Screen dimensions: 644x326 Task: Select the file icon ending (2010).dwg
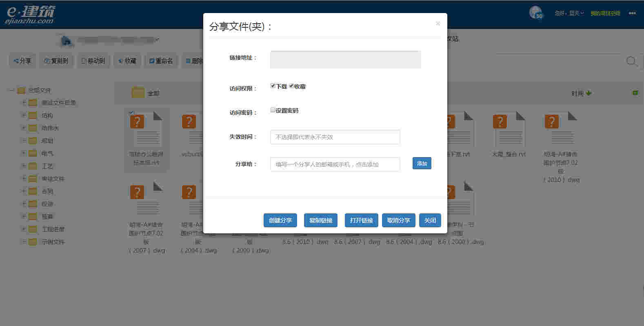point(560,129)
